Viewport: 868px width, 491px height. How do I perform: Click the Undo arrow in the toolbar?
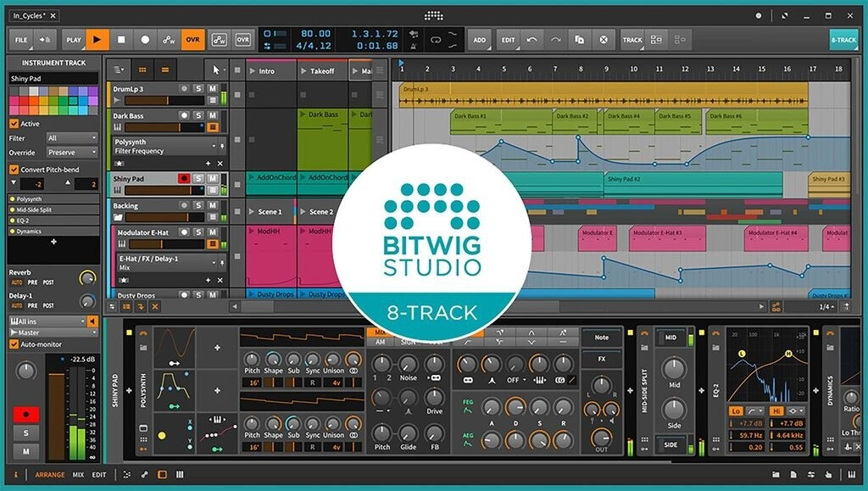pyautogui.click(x=531, y=39)
